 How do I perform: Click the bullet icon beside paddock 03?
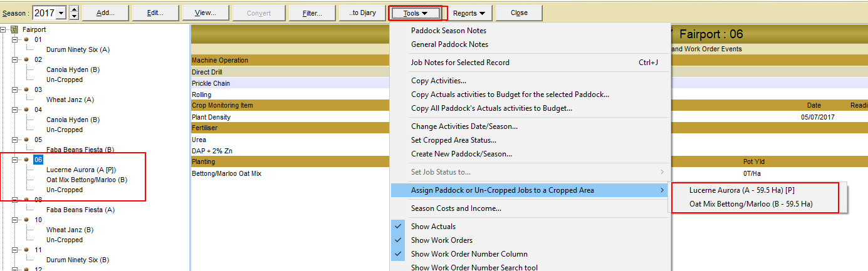(26, 89)
